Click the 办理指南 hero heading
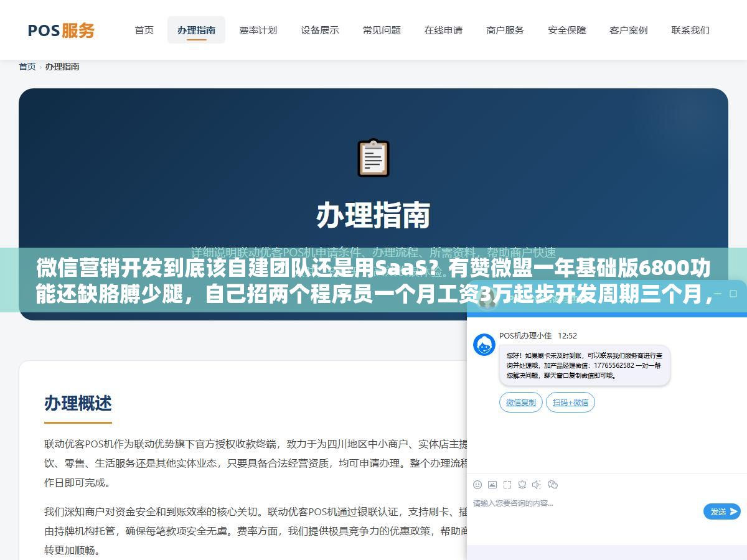 pos(374,216)
